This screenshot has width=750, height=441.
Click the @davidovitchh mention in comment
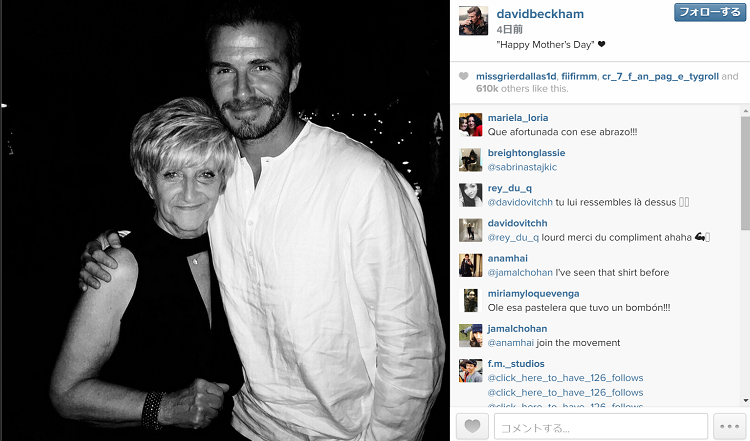(520, 202)
